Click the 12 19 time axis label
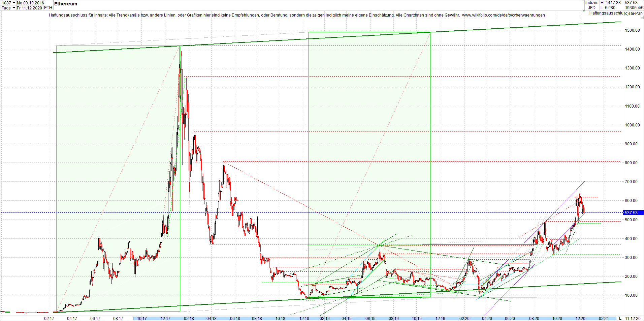The image size is (644, 321). pos(440,318)
